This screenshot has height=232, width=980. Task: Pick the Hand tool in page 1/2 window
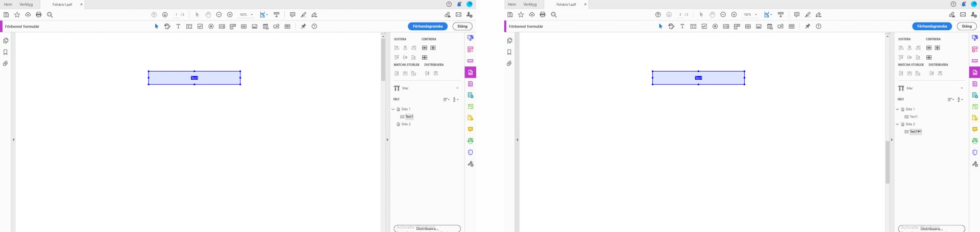coord(208,15)
